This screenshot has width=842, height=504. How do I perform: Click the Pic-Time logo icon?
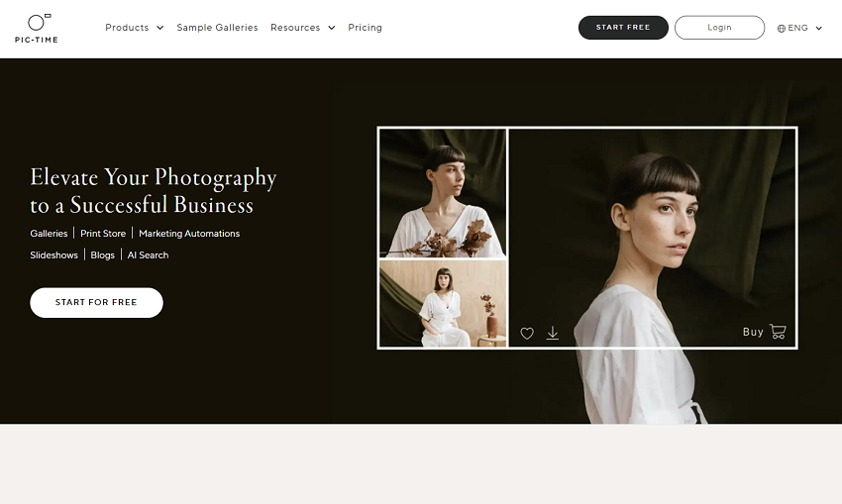coord(39,23)
